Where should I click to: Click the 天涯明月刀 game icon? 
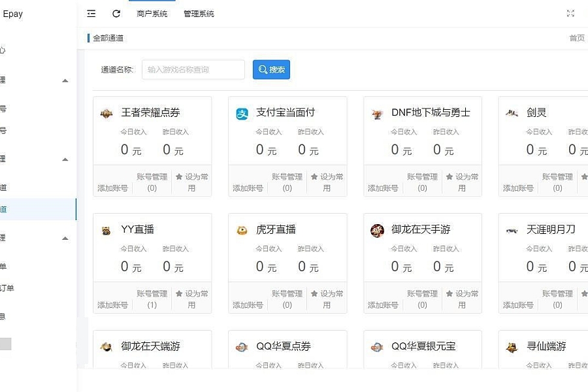click(x=512, y=231)
